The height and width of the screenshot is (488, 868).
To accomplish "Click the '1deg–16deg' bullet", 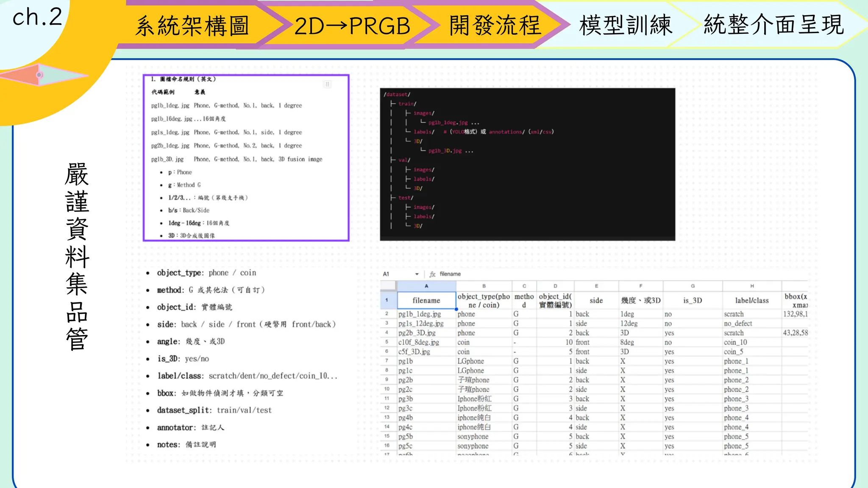I will (x=199, y=223).
